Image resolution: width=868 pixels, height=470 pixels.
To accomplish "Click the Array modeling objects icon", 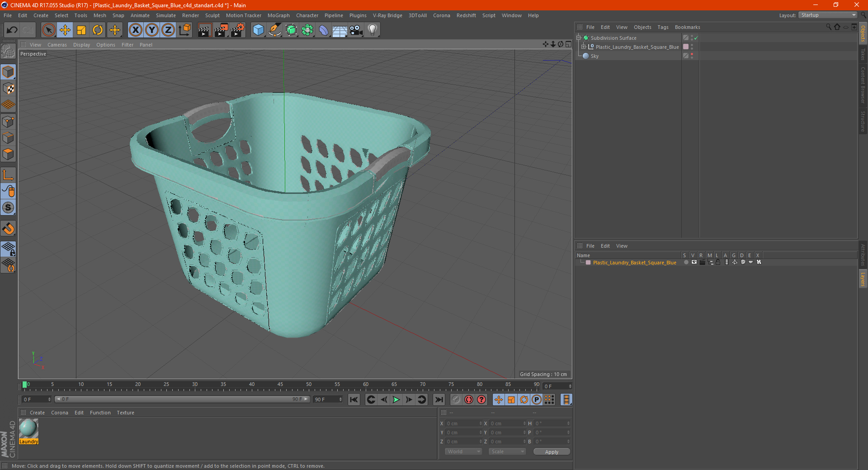I will 307,30.
